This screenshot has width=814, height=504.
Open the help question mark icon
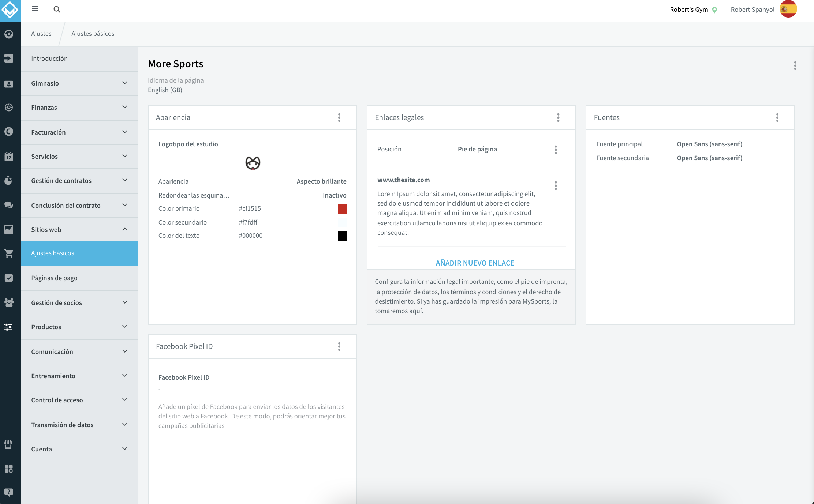click(x=9, y=492)
